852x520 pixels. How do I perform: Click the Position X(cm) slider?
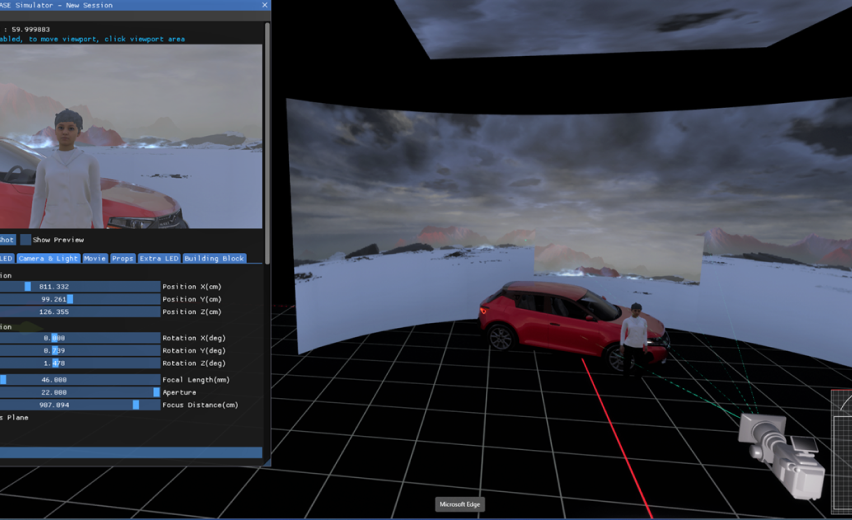click(80, 287)
